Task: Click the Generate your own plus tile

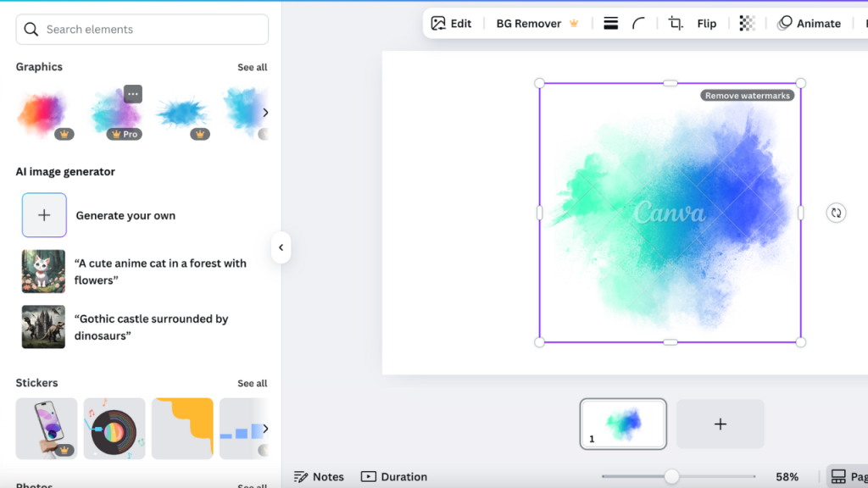Action: click(x=44, y=215)
